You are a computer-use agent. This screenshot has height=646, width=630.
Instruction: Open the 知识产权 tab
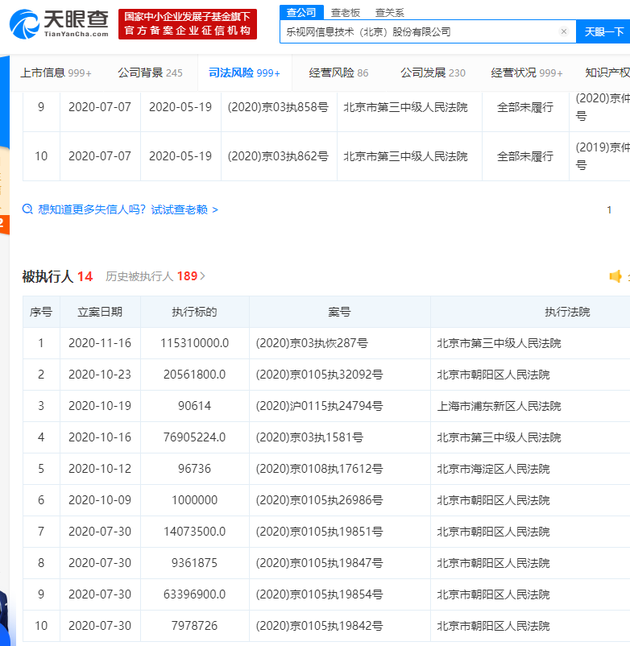click(607, 73)
